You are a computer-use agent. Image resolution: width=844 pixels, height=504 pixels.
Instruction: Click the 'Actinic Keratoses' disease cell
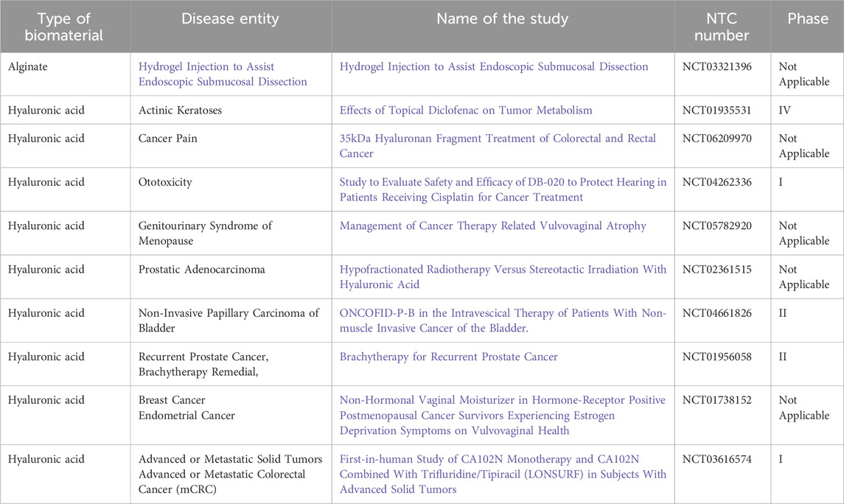click(181, 111)
